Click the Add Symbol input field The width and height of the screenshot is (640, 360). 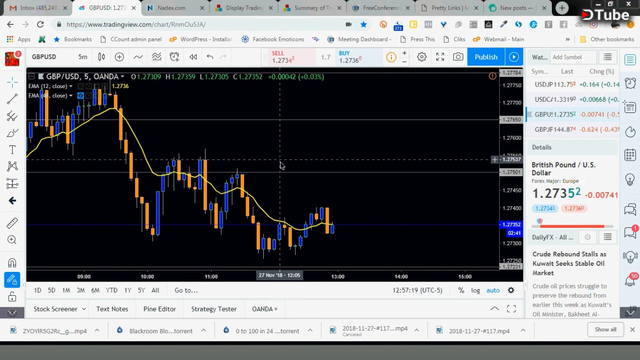573,57
